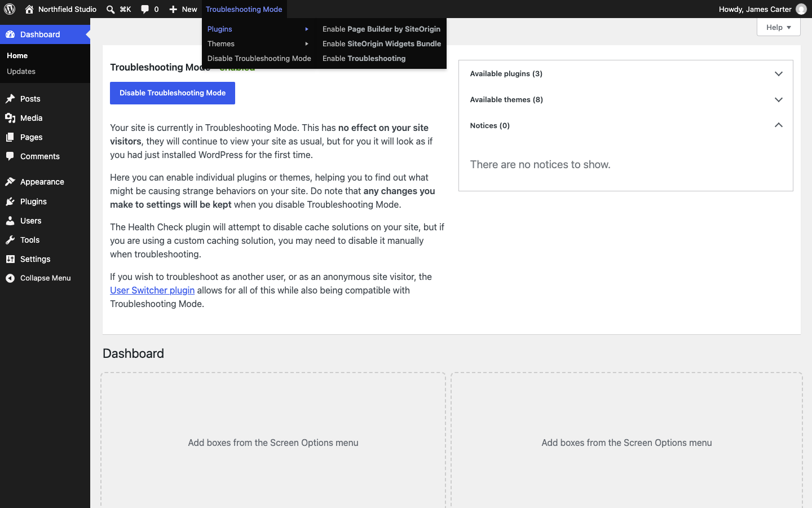The width and height of the screenshot is (812, 508).
Task: Open the comments bubble icon in admin bar
Action: point(145,9)
